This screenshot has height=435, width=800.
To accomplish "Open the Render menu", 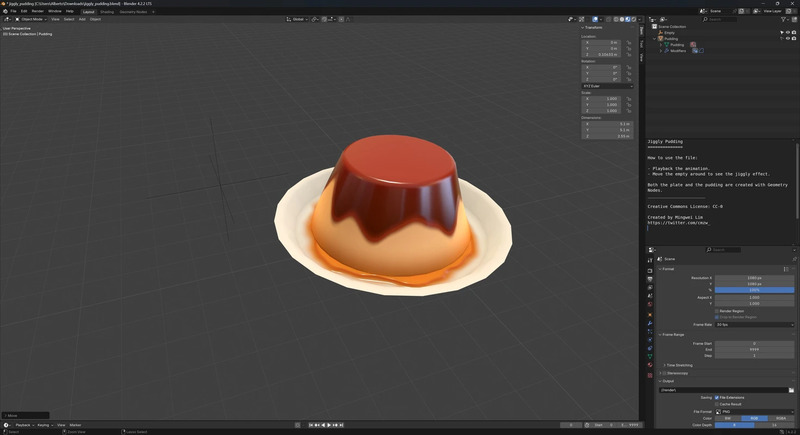I will (37, 11).
